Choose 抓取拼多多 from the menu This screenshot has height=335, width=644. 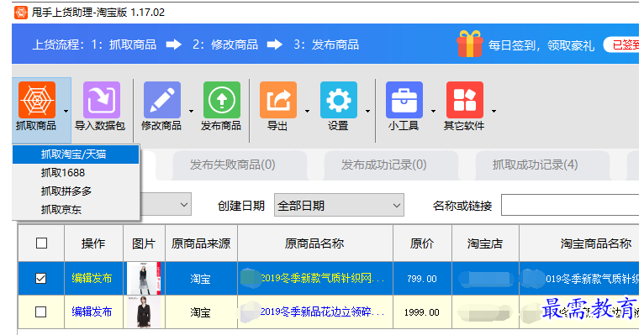76,191
